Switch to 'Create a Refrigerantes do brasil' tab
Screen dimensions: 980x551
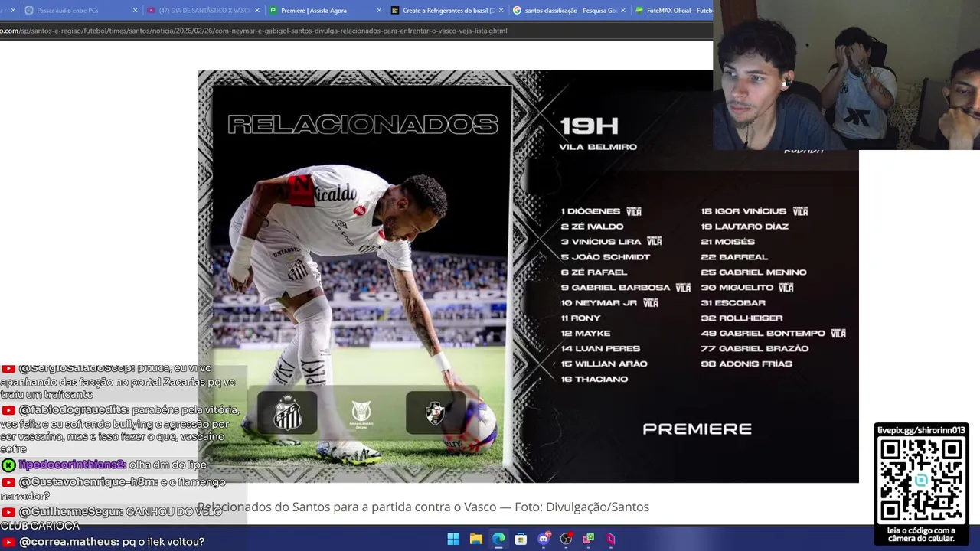[447, 11]
